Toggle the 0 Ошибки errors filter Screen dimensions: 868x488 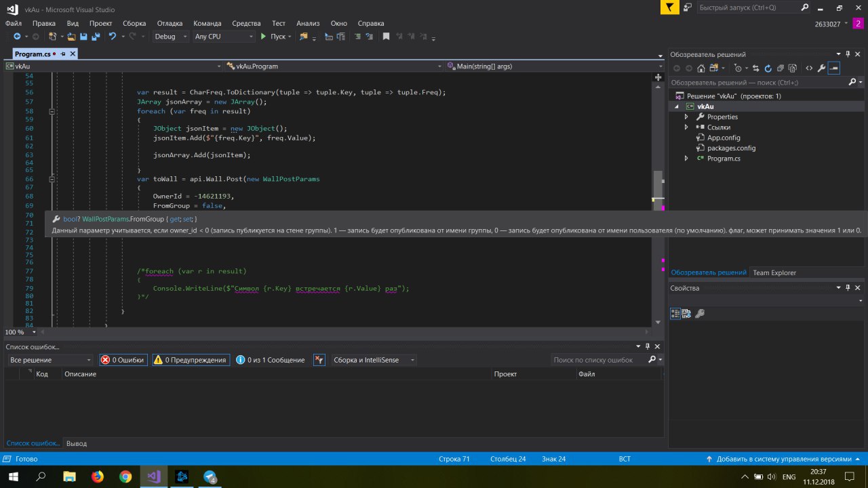click(123, 360)
